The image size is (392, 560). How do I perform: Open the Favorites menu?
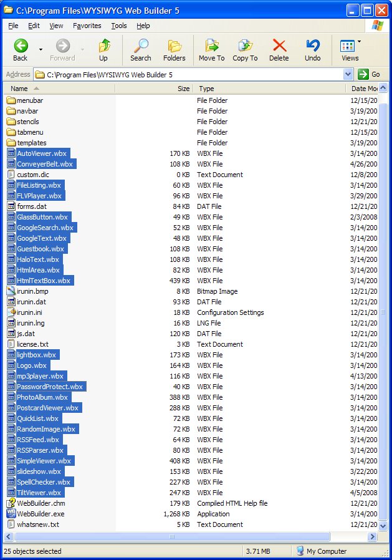click(x=87, y=26)
